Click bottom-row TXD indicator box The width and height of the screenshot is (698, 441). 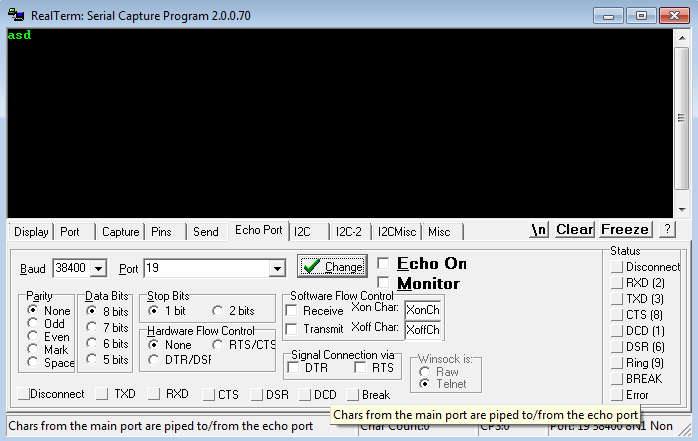pos(102,394)
